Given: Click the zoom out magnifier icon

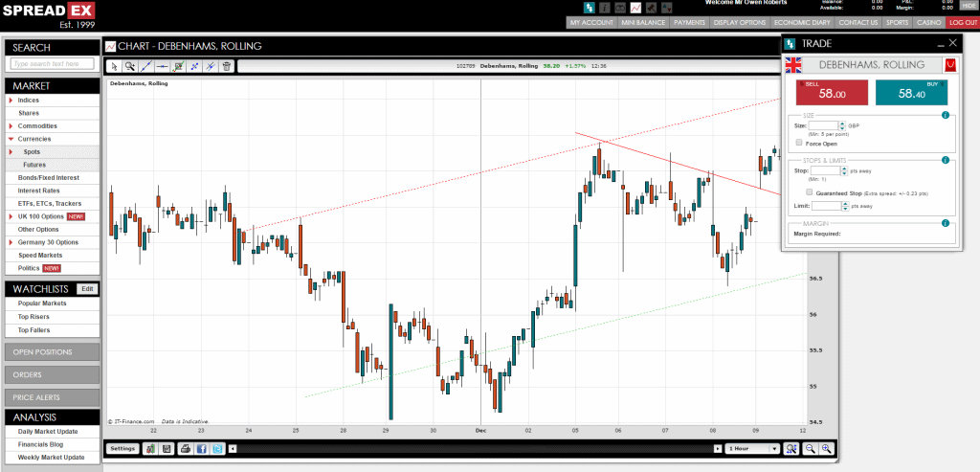Looking at the screenshot, I should pos(811,448).
